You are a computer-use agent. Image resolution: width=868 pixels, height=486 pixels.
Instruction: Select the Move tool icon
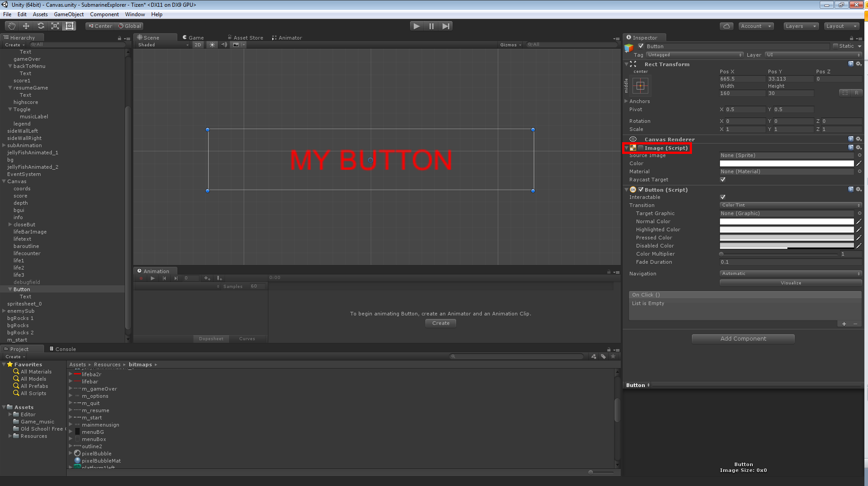[26, 26]
